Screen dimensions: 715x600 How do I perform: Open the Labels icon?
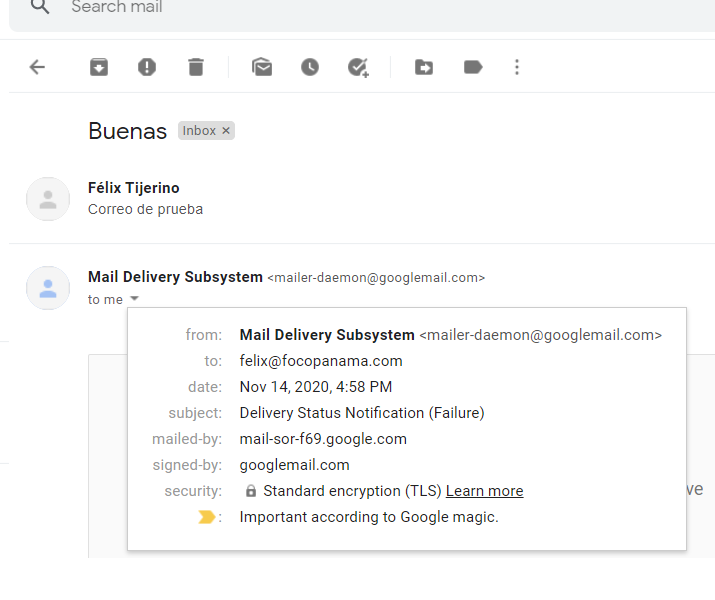[473, 67]
